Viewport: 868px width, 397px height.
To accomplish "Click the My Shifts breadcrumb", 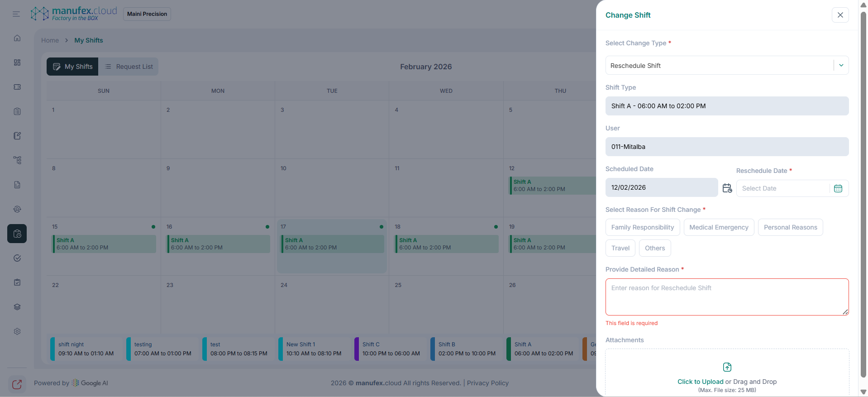I will 89,40.
